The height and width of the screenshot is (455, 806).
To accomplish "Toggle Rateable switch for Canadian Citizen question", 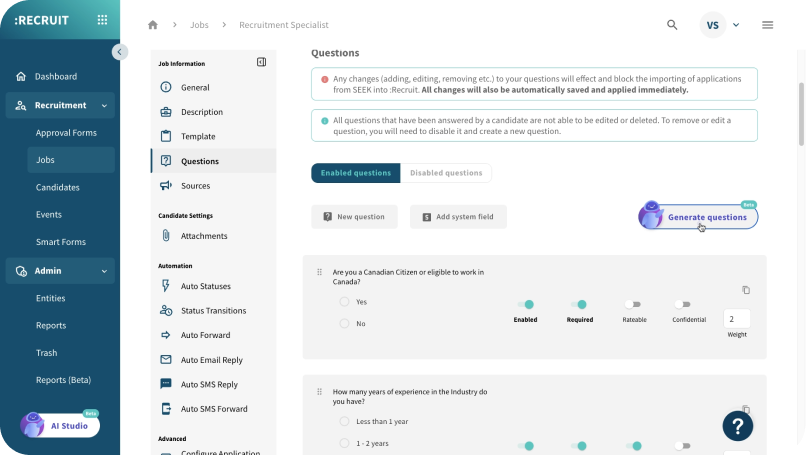I will [633, 304].
